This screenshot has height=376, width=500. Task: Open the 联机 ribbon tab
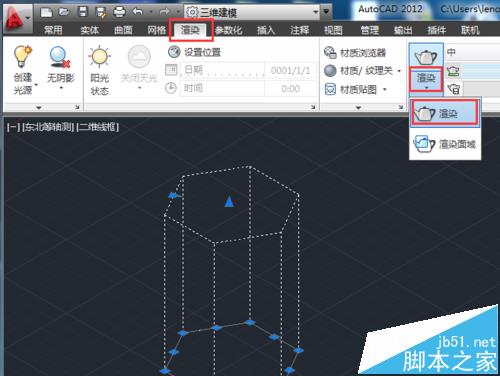point(470,30)
